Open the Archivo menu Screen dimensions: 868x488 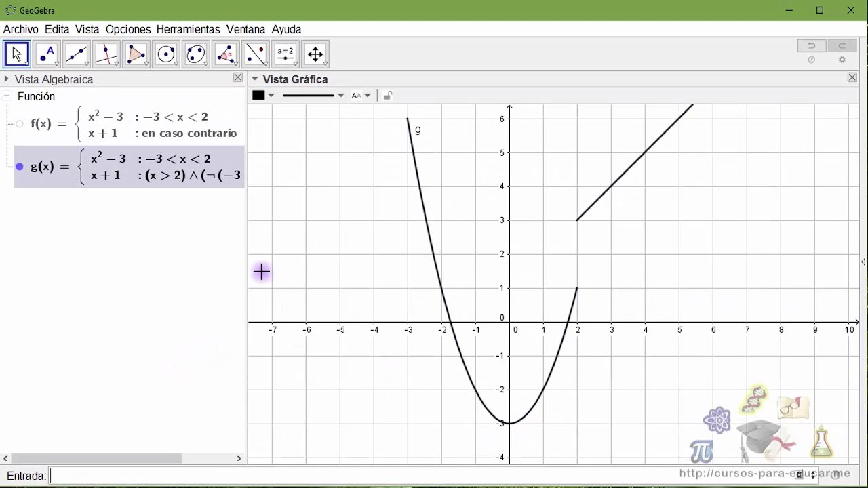pos(21,29)
